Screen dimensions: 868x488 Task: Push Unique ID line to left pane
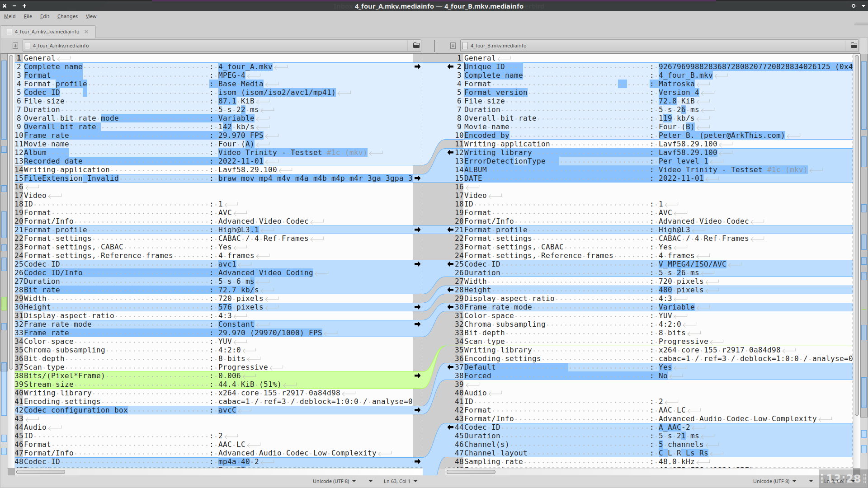pyautogui.click(x=450, y=67)
